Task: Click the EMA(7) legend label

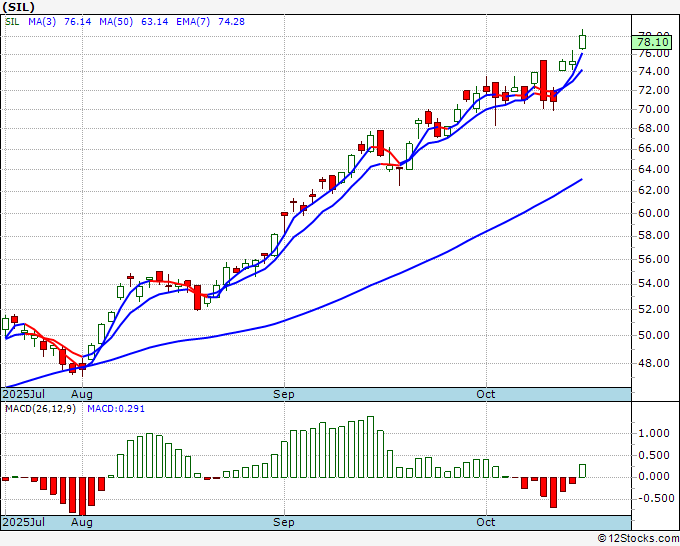Action: [x=193, y=22]
